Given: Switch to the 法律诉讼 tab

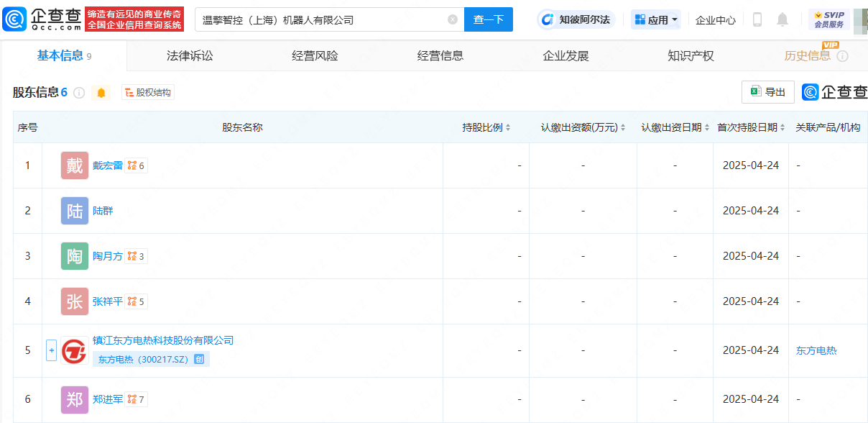Looking at the screenshot, I should tap(190, 56).
